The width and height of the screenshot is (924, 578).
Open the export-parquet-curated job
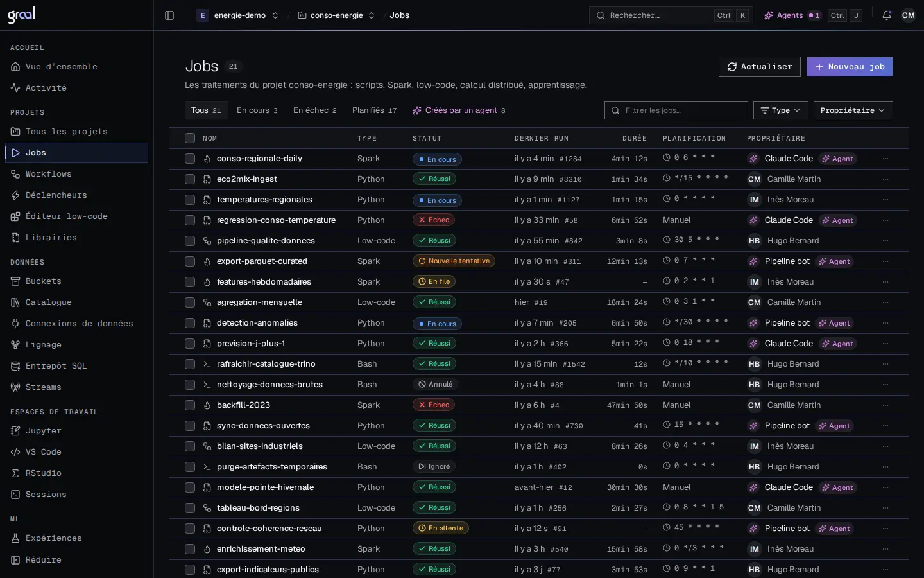click(262, 261)
